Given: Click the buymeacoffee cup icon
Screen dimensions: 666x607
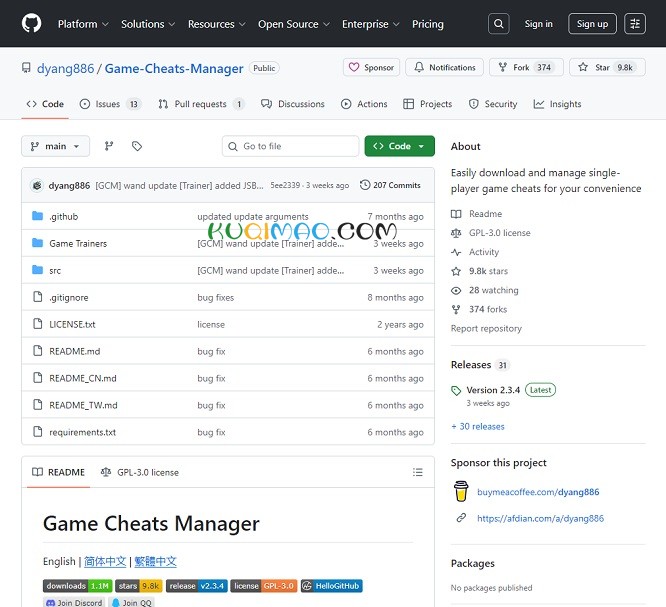Looking at the screenshot, I should point(461,491).
